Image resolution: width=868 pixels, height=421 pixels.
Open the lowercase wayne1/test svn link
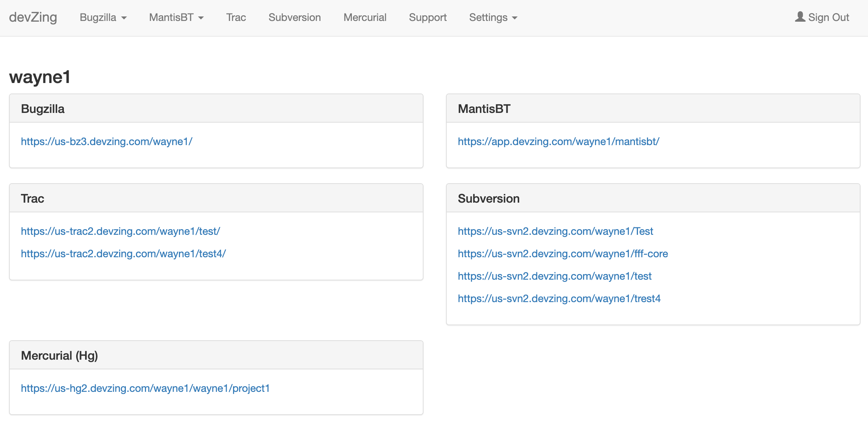click(x=555, y=276)
